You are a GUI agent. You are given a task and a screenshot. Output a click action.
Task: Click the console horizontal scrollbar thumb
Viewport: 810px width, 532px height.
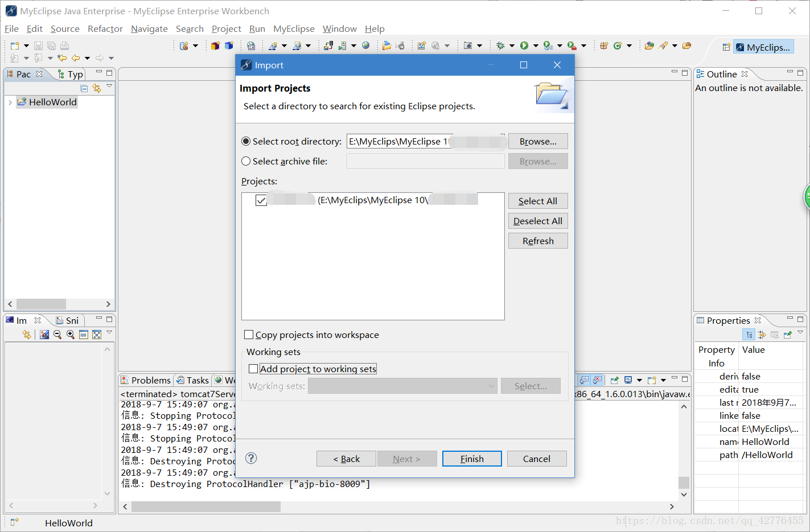coord(205,506)
